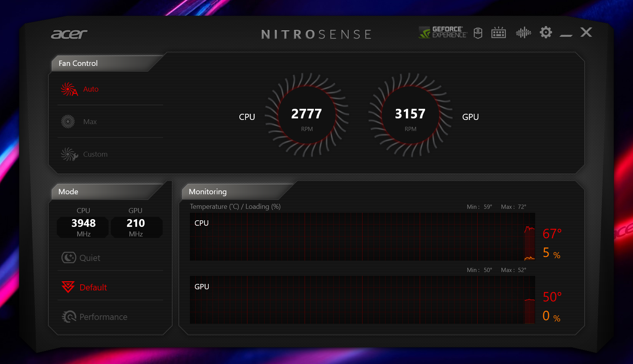Click the Mode panel header
Viewport: 633px width, 364px height.
[x=68, y=192]
